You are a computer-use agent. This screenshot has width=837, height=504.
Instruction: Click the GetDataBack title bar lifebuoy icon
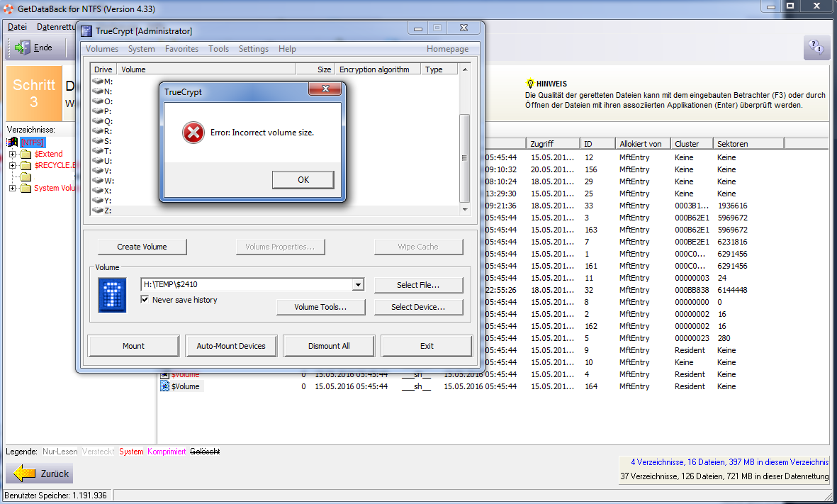(9, 9)
